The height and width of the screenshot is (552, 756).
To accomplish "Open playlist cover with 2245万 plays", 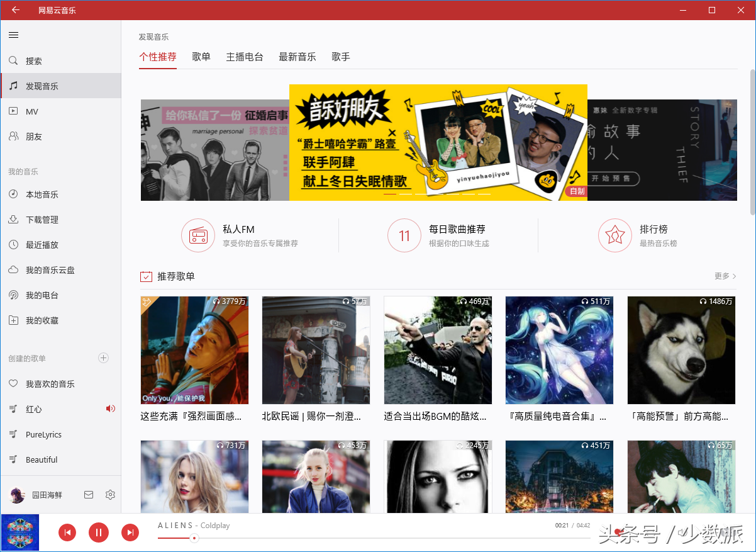I will click(x=438, y=476).
